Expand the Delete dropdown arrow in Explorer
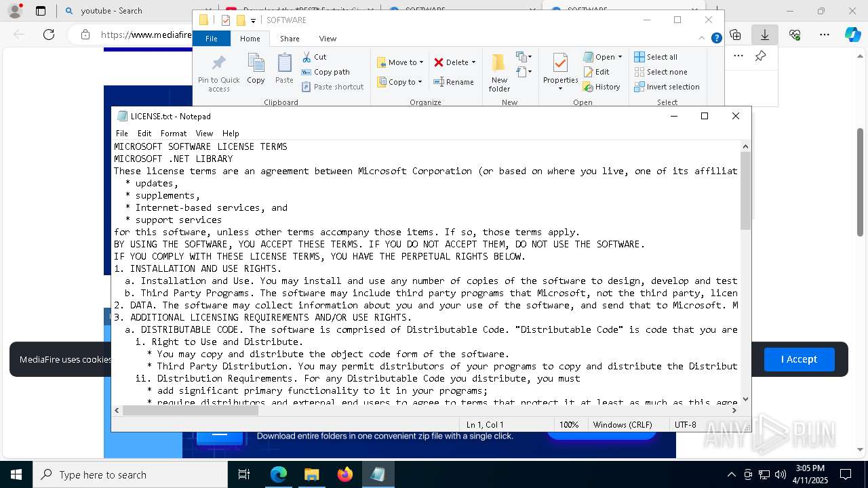The width and height of the screenshot is (868, 488). click(x=473, y=62)
